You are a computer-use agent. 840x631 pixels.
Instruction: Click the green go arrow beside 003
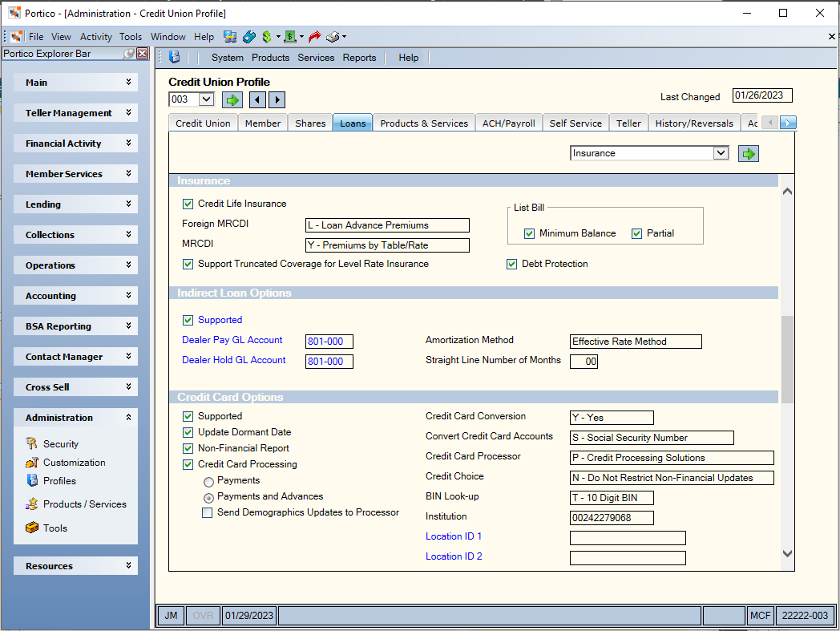(x=232, y=99)
